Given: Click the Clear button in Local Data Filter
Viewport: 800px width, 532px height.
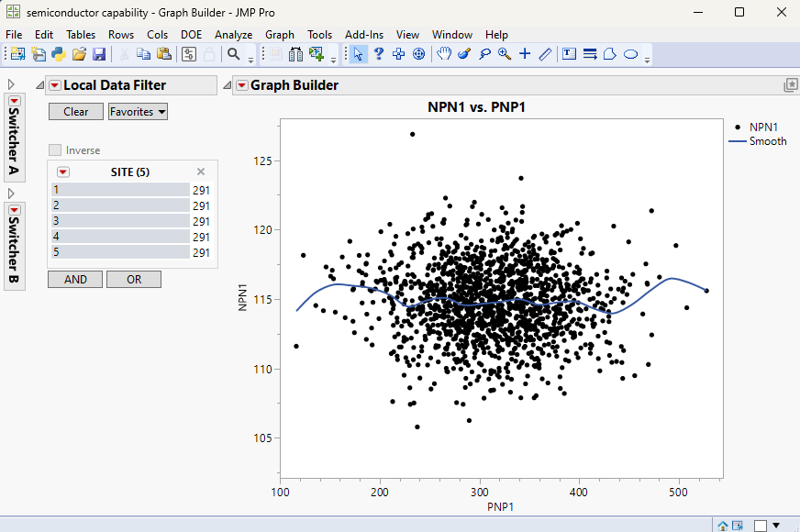Looking at the screenshot, I should (75, 111).
